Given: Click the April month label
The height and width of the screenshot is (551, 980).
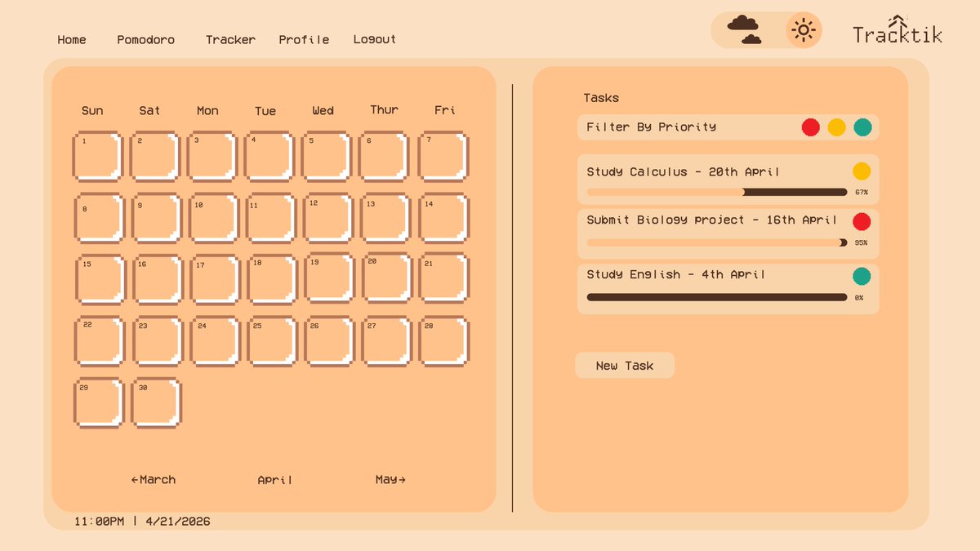Looking at the screenshot, I should click(274, 480).
